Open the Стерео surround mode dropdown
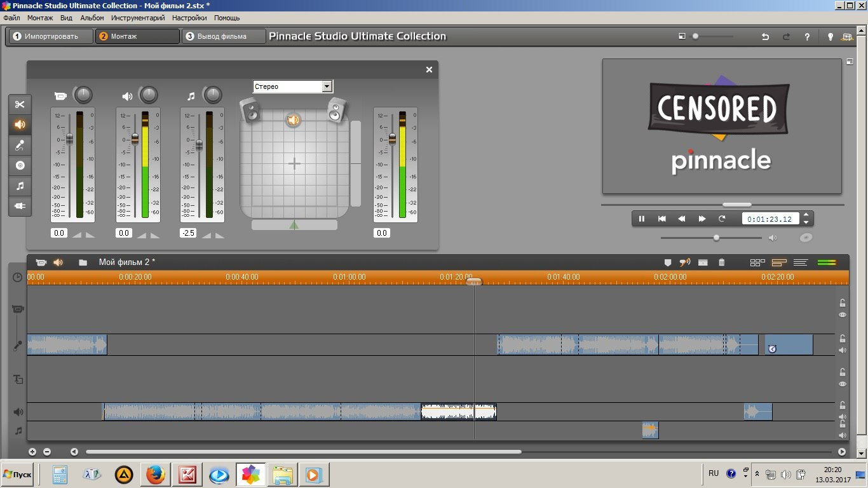This screenshot has height=488, width=868. pyautogui.click(x=327, y=86)
